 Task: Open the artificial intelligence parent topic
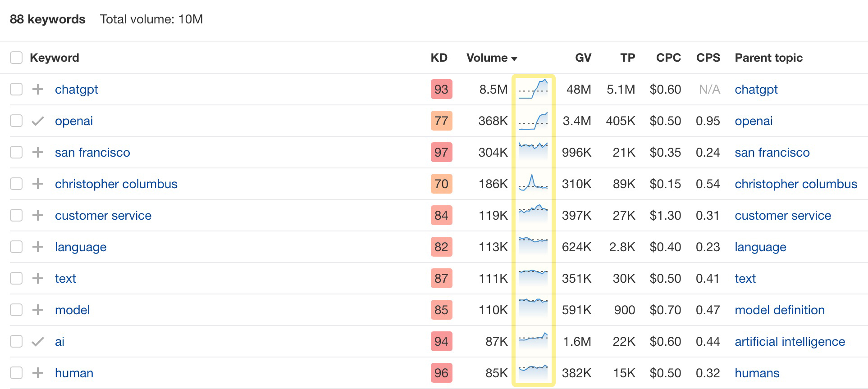click(790, 342)
